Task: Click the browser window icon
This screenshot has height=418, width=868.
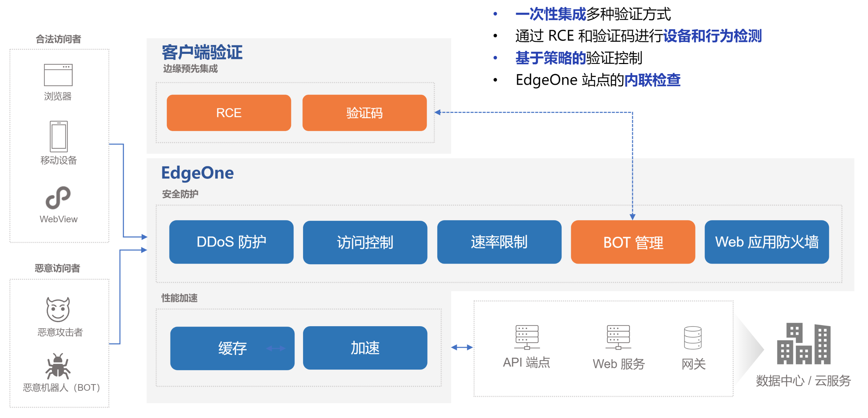Action: coord(58,75)
